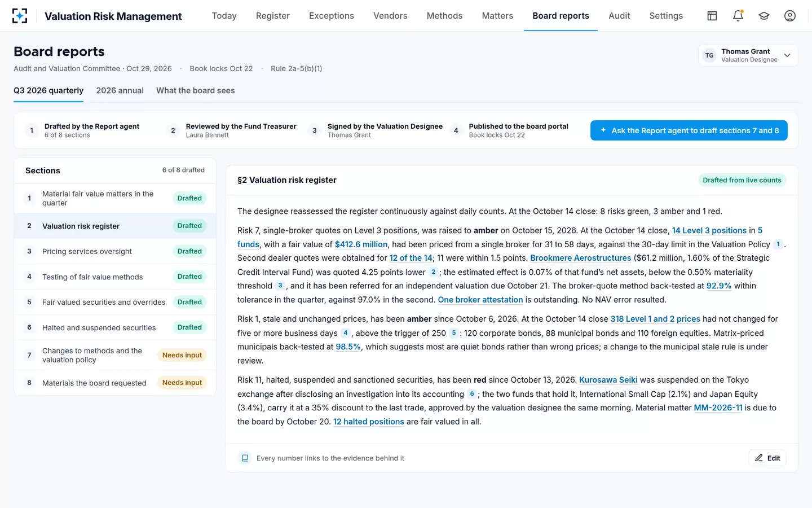Open the graduation cap learning icon
Screen dimensions: 812x508
click(764, 16)
